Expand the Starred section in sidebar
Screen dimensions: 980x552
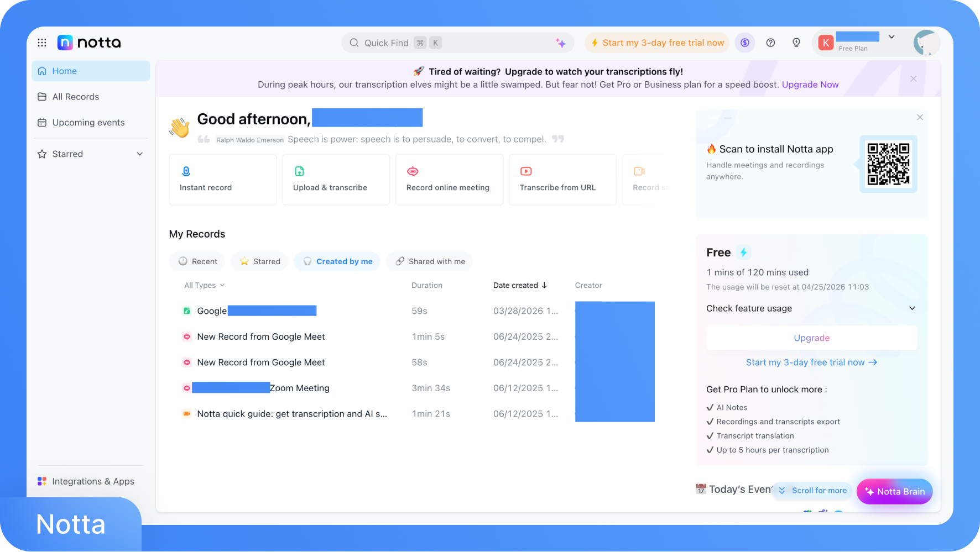(x=140, y=154)
